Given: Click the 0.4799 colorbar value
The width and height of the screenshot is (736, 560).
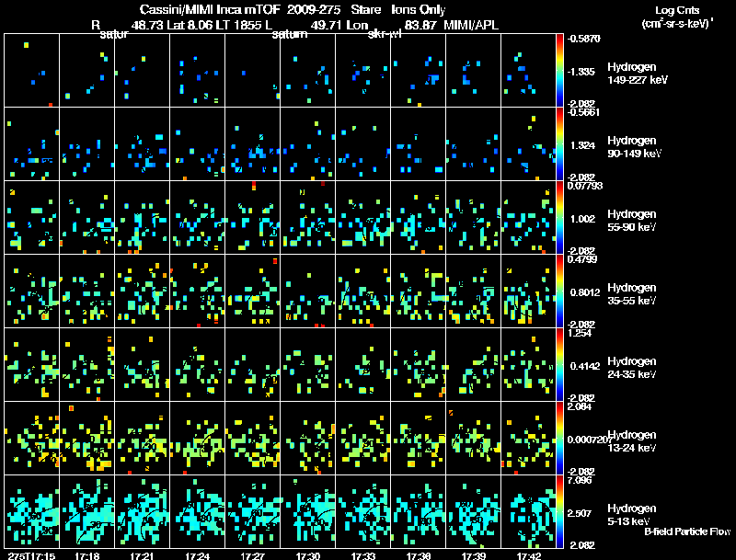Looking at the screenshot, I should 582,259.
